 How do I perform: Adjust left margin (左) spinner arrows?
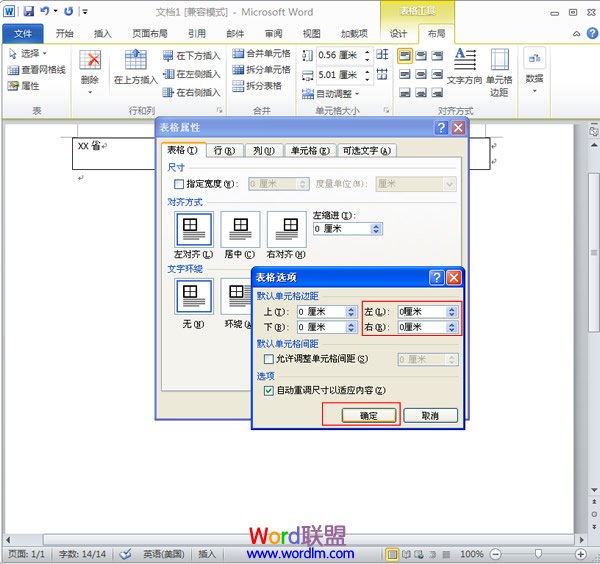pyautogui.click(x=452, y=312)
